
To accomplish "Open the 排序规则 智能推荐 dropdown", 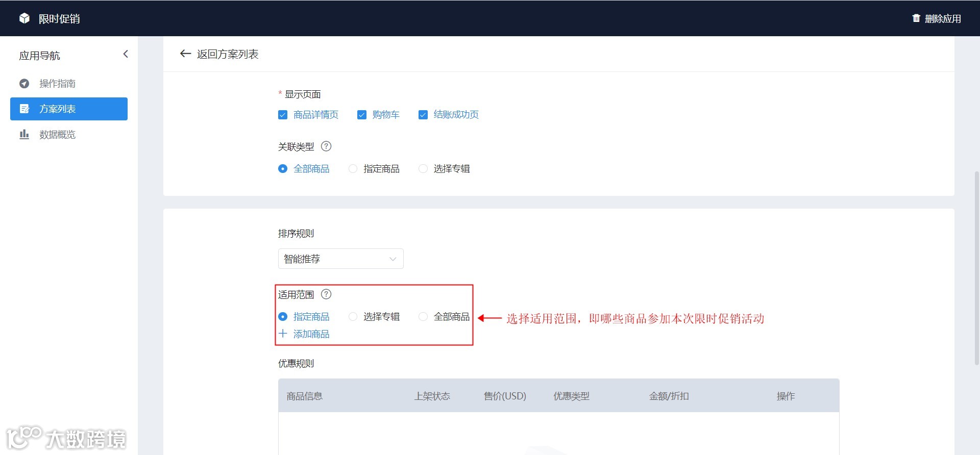I will coord(341,259).
